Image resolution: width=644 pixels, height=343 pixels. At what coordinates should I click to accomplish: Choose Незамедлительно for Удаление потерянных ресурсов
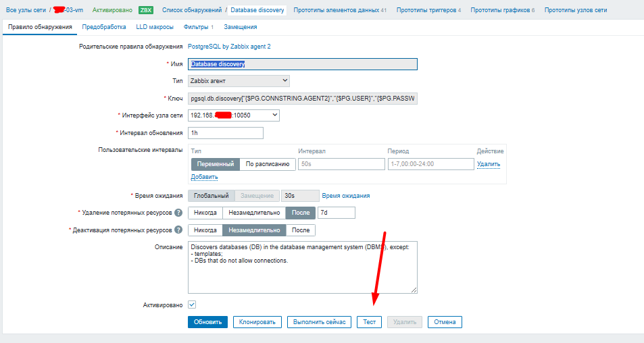[x=254, y=213]
